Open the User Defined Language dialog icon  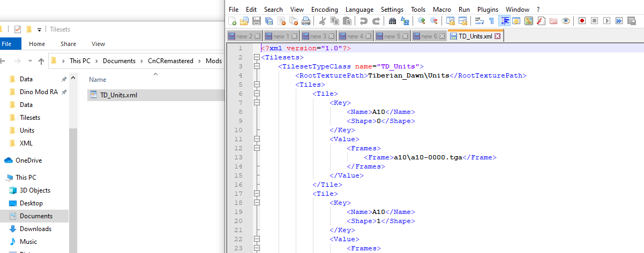pos(516,21)
